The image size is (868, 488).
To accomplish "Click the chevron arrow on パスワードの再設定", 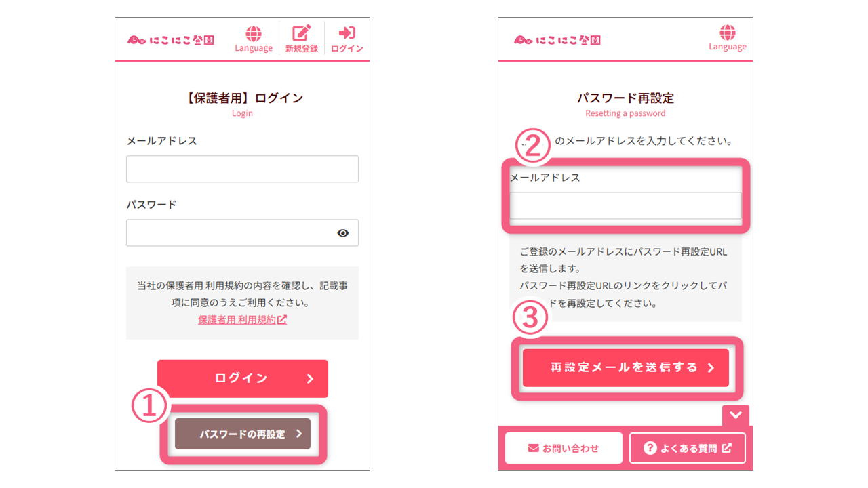I will (x=298, y=433).
